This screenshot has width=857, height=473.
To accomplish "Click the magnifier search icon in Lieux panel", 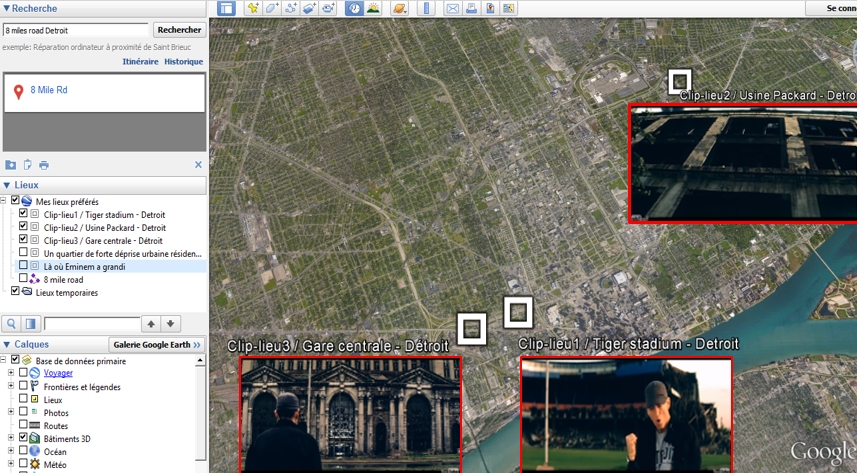I will point(11,324).
